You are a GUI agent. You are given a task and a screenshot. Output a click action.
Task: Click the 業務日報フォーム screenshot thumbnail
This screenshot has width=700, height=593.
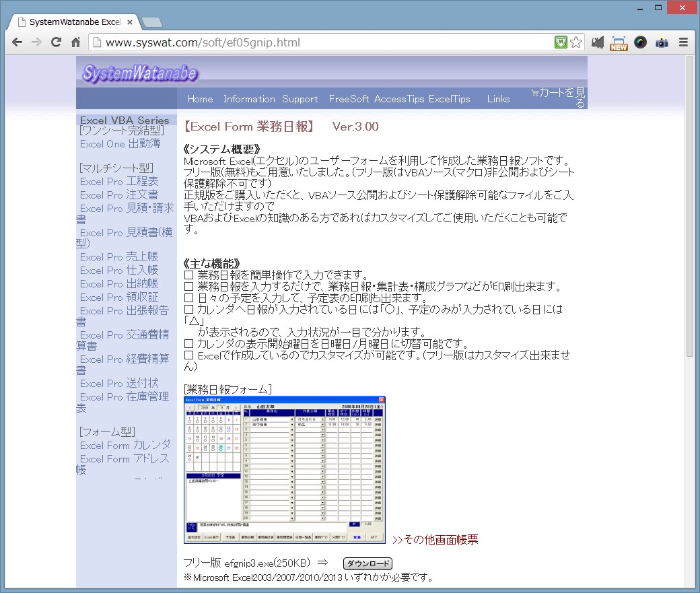[284, 470]
